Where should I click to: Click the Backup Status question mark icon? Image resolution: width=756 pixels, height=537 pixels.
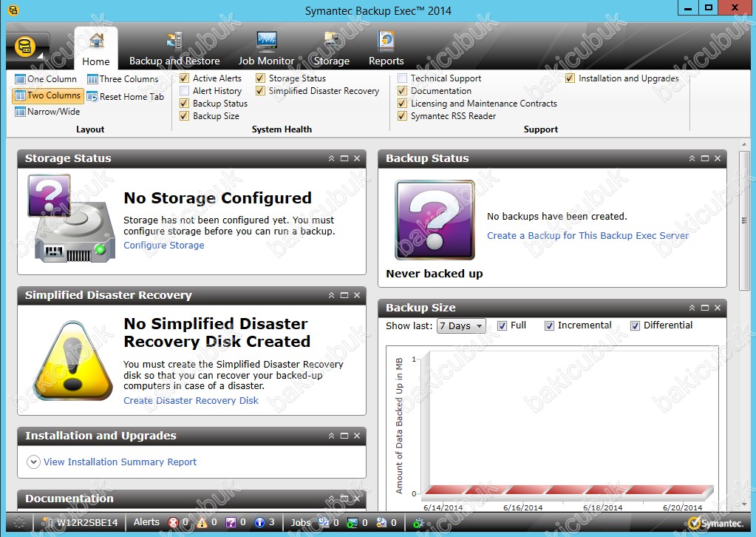(435, 220)
